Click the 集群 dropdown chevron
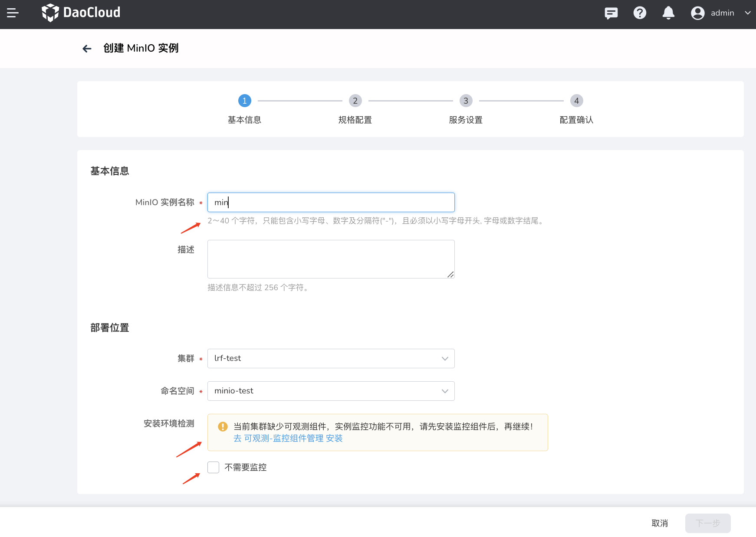 (x=445, y=359)
